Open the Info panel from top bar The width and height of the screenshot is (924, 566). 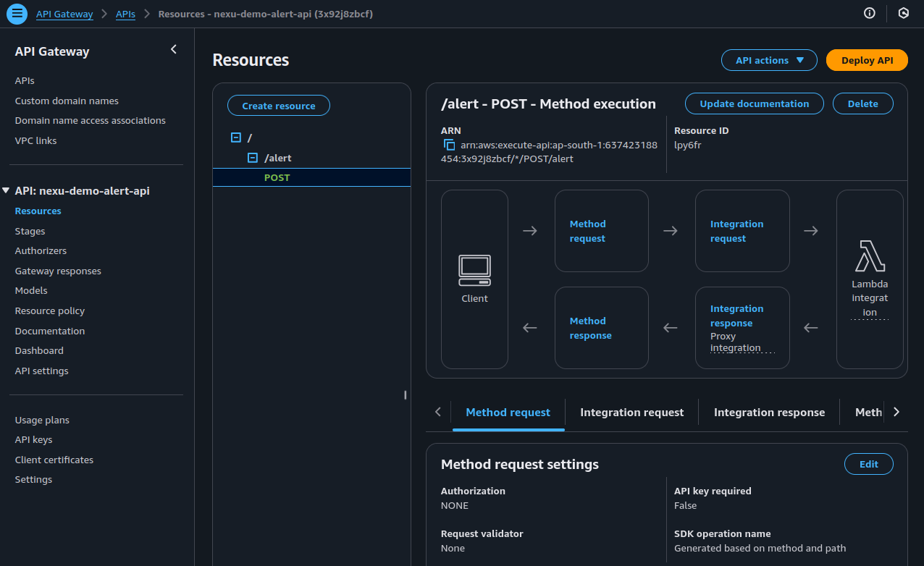click(869, 13)
